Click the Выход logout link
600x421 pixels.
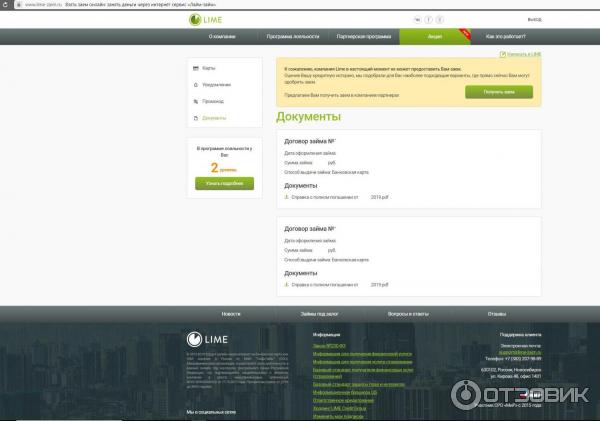click(x=534, y=19)
